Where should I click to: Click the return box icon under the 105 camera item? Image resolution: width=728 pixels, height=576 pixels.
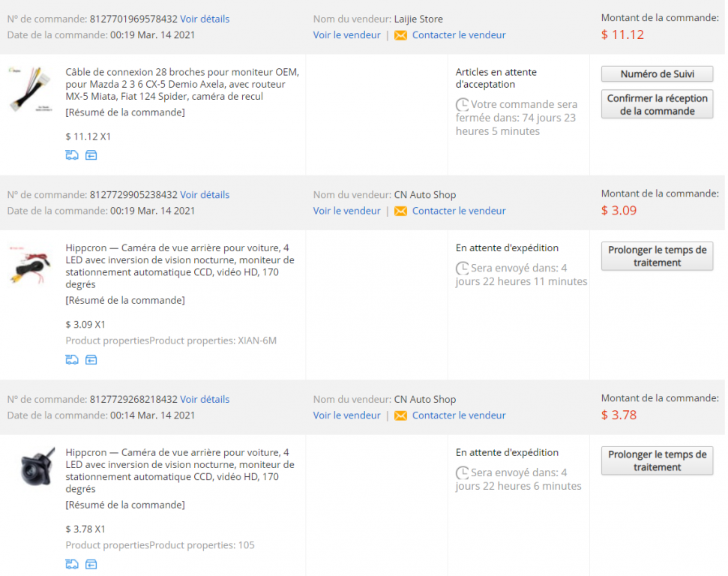click(x=91, y=565)
